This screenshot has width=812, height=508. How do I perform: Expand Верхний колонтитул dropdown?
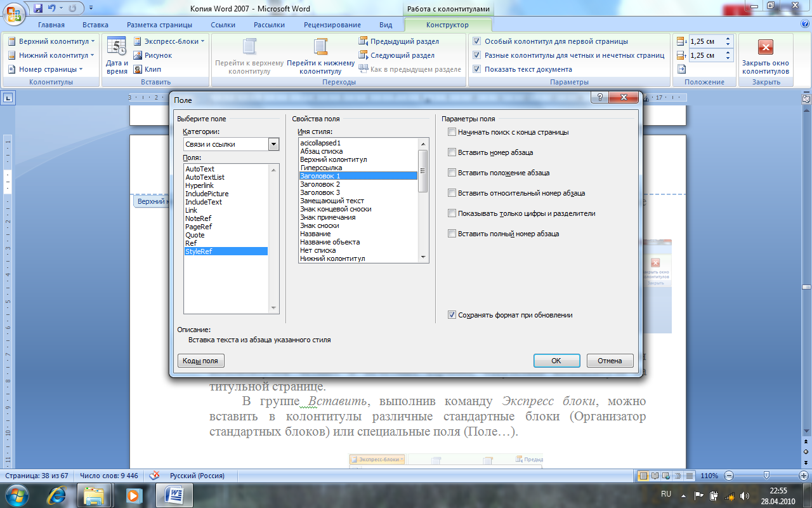[x=93, y=41]
